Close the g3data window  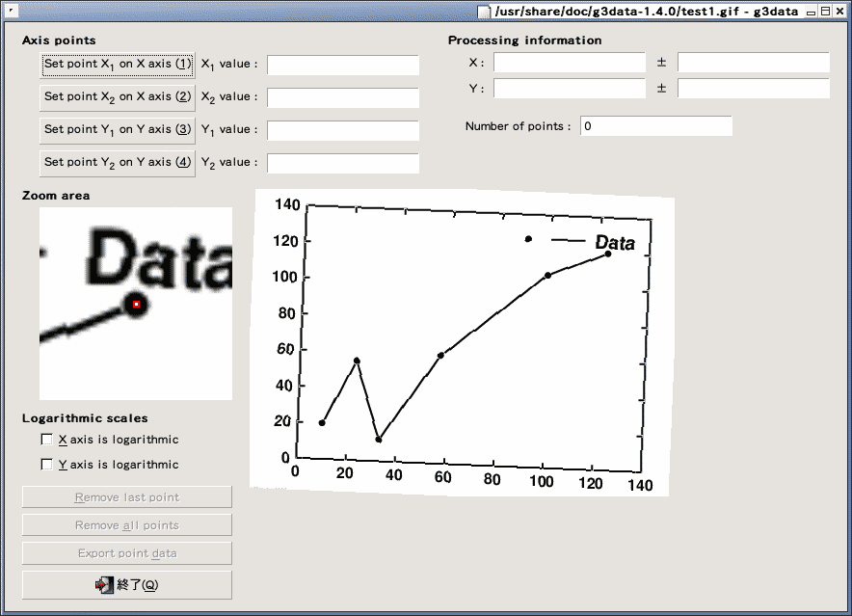[839, 11]
